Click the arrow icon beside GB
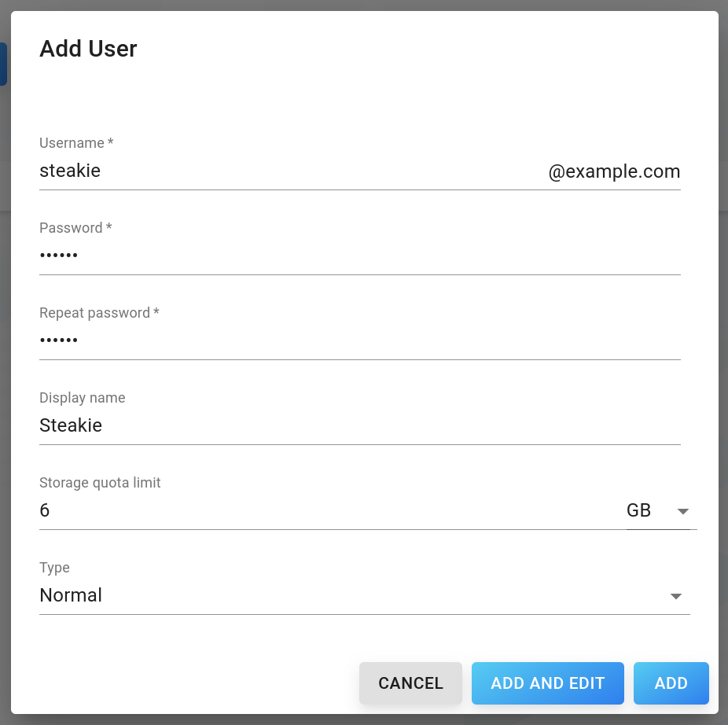This screenshot has height=725, width=728. click(x=682, y=511)
